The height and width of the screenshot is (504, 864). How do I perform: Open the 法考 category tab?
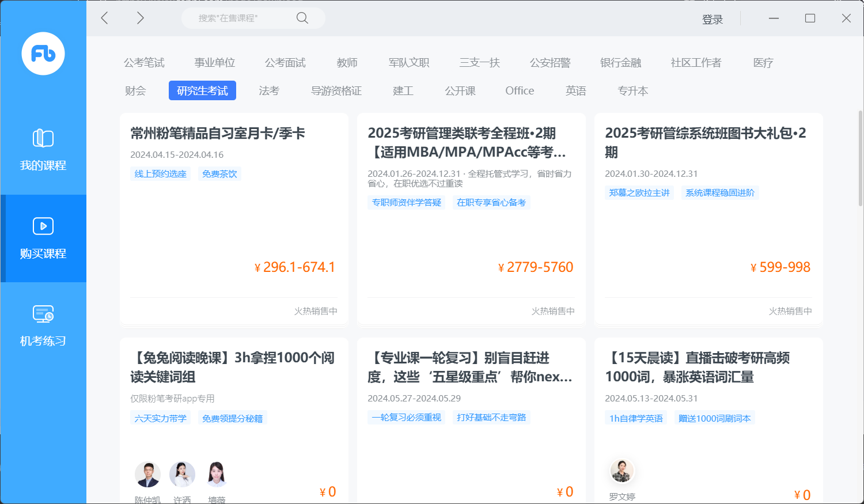point(269,91)
